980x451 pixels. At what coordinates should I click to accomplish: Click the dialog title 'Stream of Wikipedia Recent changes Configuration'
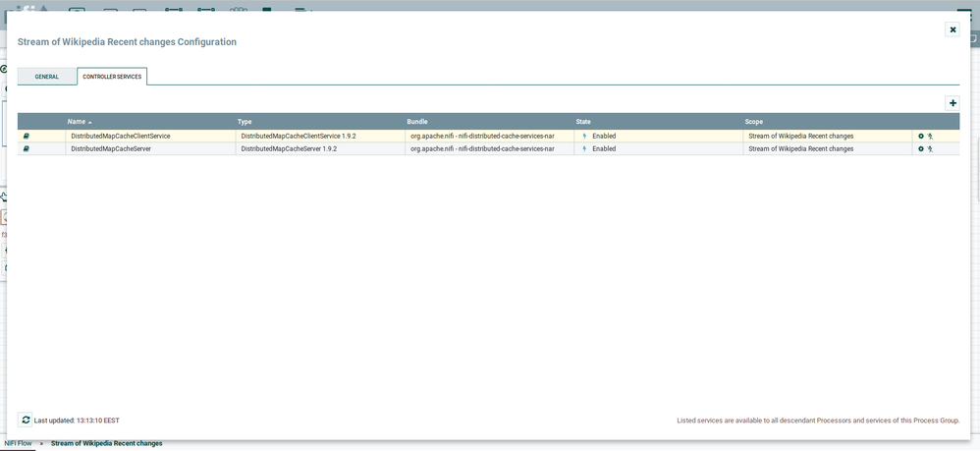127,42
